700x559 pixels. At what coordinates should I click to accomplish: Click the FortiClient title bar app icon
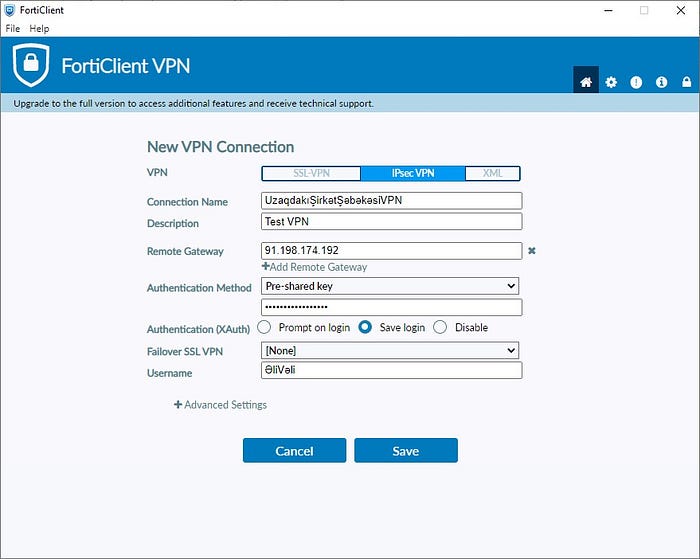9,10
